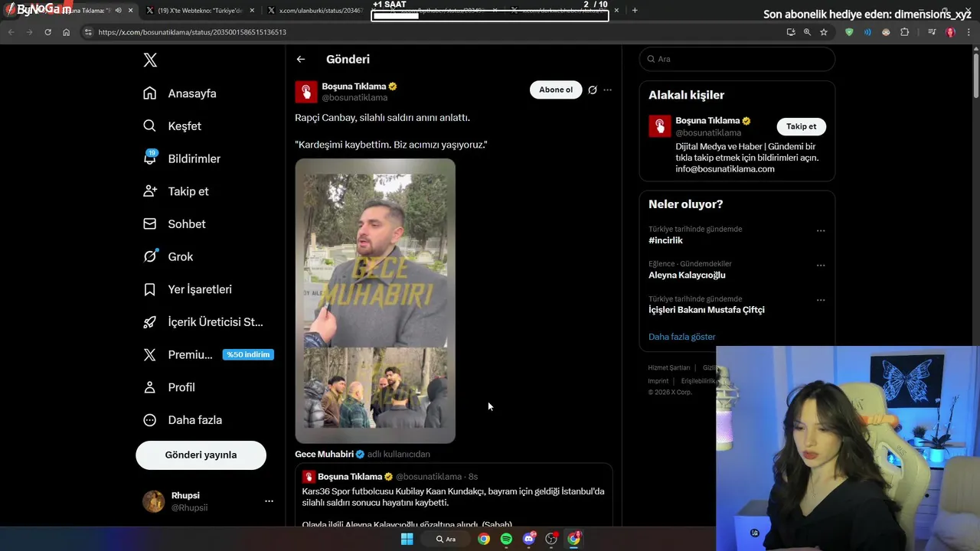Open Boşuna Tıklama in Alakalı kişiler
This screenshot has width=980, height=551.
708,121
